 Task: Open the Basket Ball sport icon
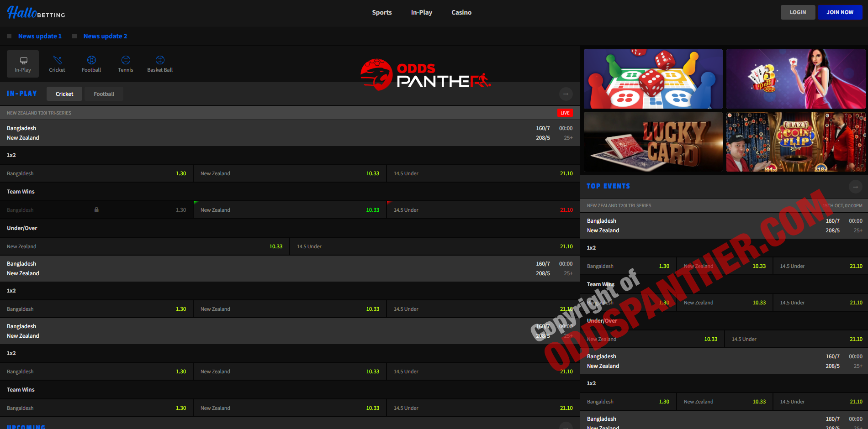[x=160, y=64]
